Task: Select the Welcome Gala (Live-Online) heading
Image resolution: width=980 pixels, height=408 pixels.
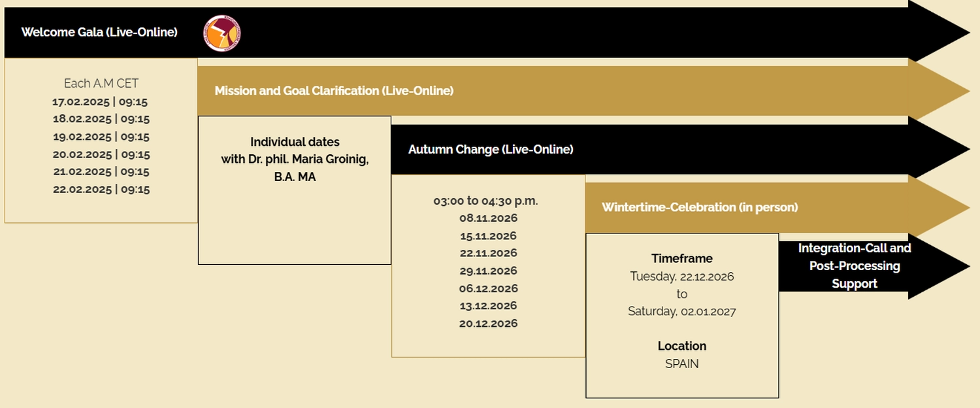Action: (99, 32)
